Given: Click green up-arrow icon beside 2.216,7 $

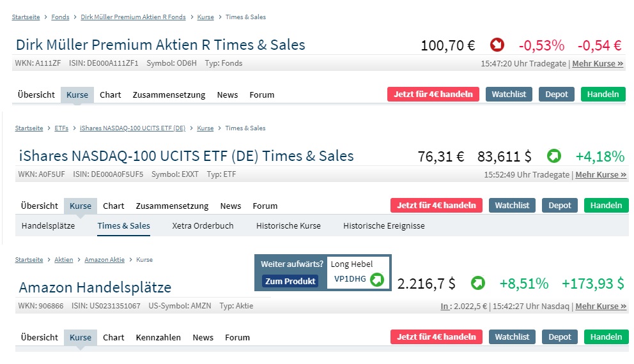Looking at the screenshot, I should point(477,283).
